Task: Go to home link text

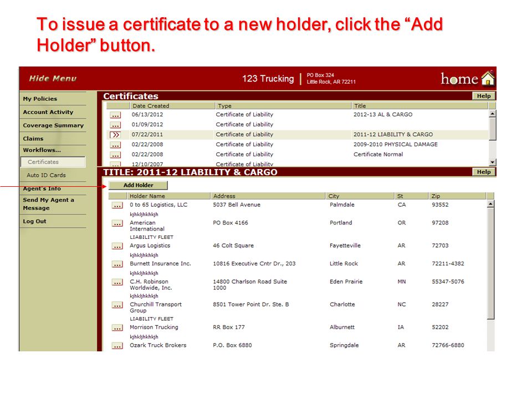Action: 459,79
